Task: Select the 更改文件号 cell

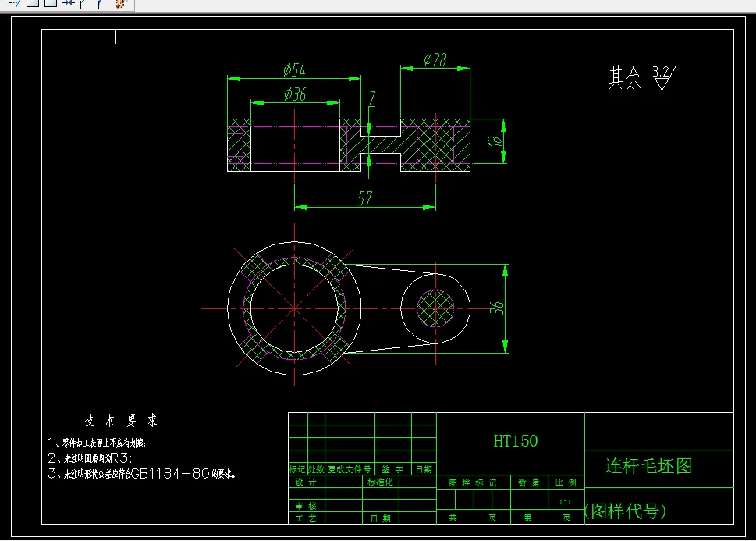Action: tap(350, 469)
